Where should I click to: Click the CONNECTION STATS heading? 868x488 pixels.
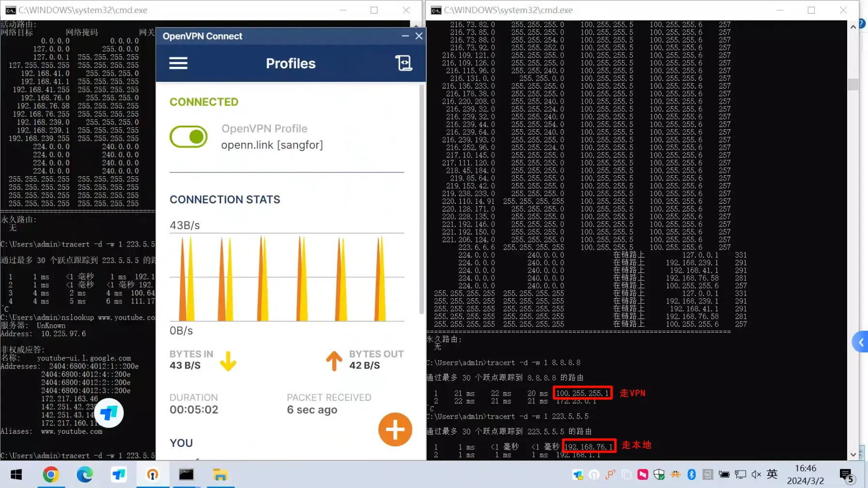coord(225,199)
